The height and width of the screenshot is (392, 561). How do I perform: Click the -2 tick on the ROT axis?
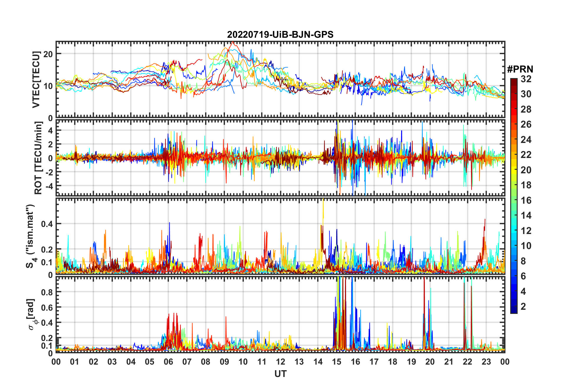click(x=49, y=172)
